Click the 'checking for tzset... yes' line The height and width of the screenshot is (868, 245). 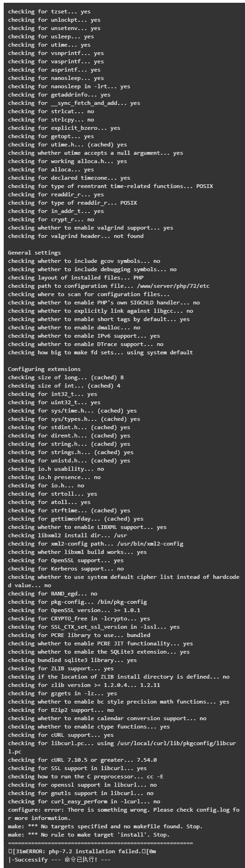pyautogui.click(x=49, y=12)
